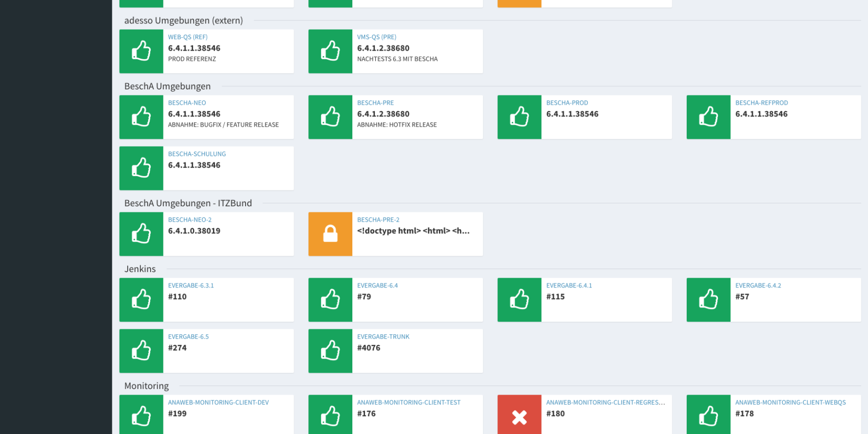The height and width of the screenshot is (434, 868).
Task: Click the thumbs-up icon for WEB-QS (REF)
Action: tap(141, 51)
